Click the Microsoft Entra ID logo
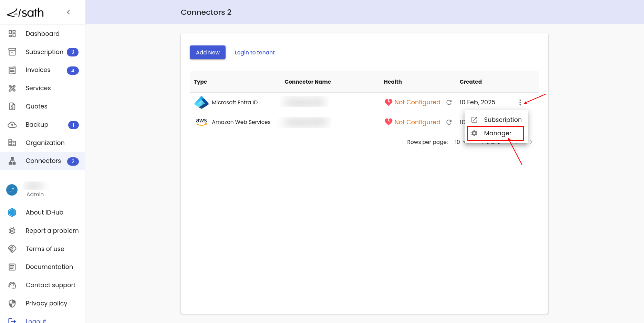The width and height of the screenshot is (644, 323). 201,102
